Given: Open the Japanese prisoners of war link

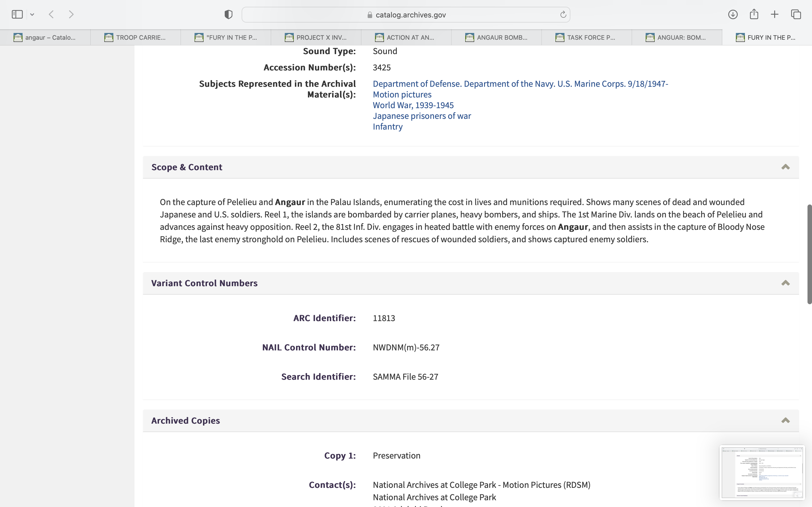Looking at the screenshot, I should [x=422, y=116].
